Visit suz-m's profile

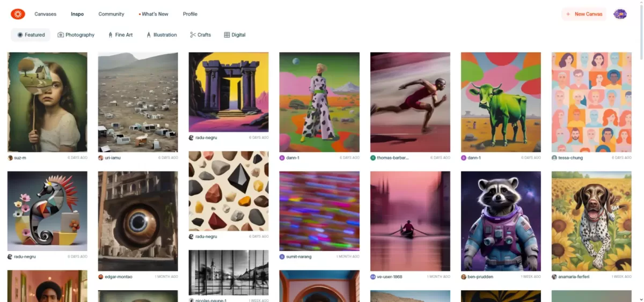(20, 158)
